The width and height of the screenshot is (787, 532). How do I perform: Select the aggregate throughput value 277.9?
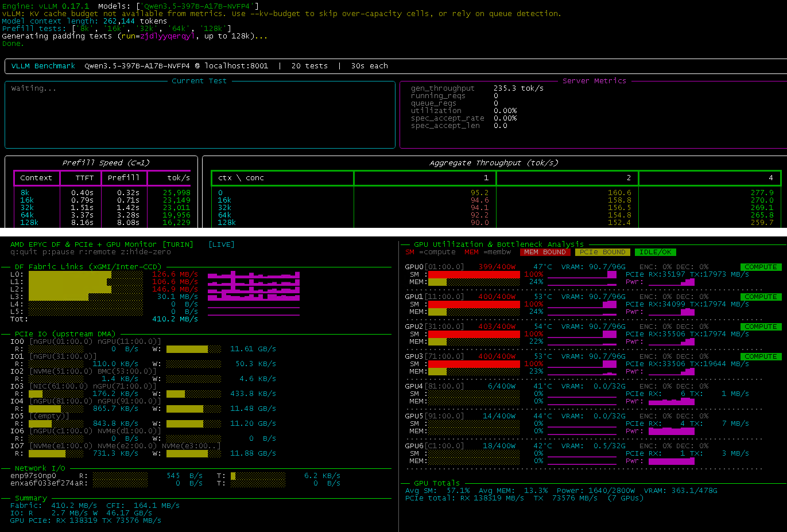point(762,193)
